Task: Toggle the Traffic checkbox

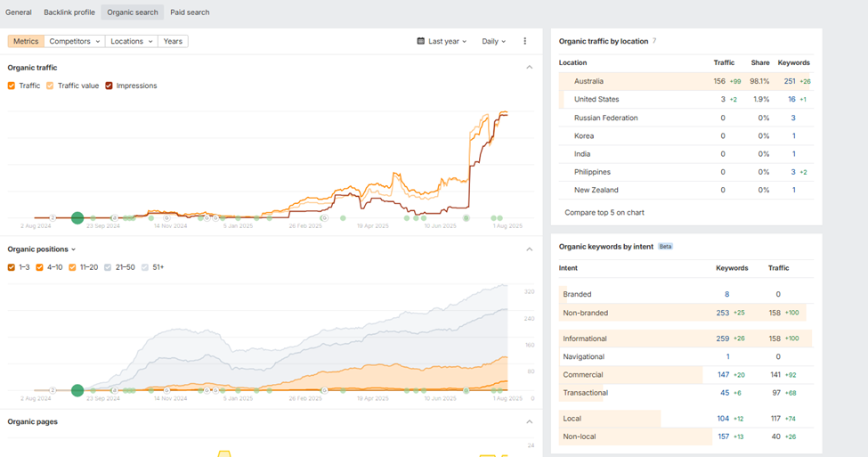Action: coord(12,86)
